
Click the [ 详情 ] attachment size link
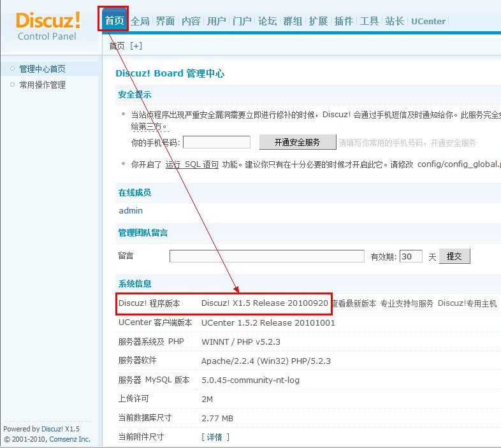click(x=215, y=437)
